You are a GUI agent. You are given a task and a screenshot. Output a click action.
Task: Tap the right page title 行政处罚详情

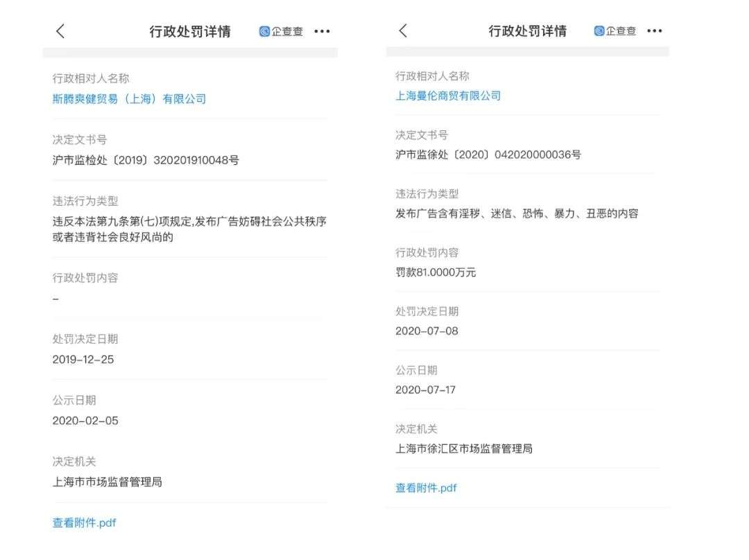point(527,31)
